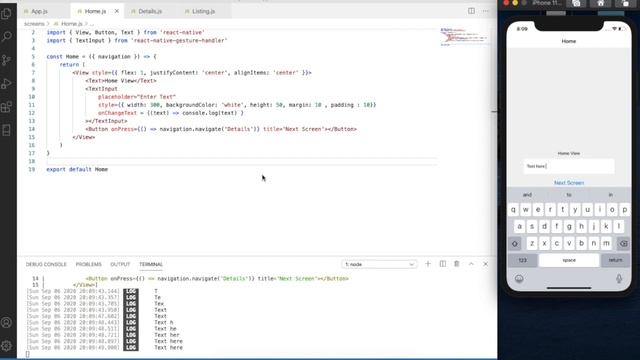Switch to the Listing.js tab
Viewport: 640px width, 360px height.
[203, 11]
